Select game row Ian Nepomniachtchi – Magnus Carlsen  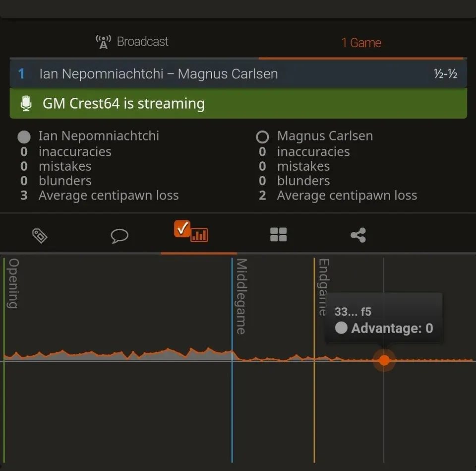click(238, 73)
